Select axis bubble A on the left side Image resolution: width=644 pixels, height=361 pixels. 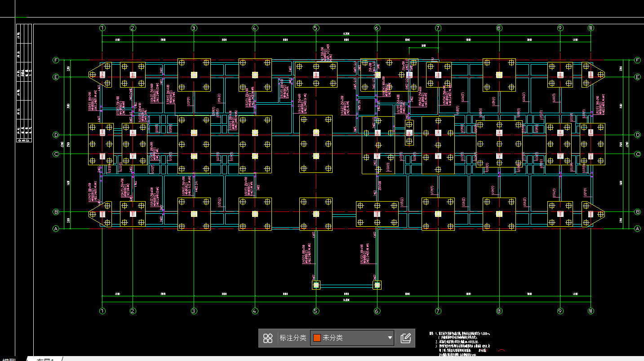click(x=56, y=229)
